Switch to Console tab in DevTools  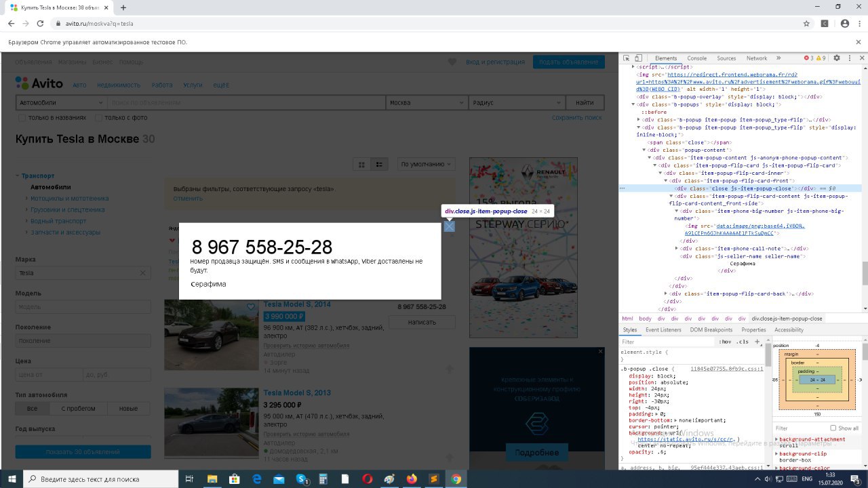point(696,58)
